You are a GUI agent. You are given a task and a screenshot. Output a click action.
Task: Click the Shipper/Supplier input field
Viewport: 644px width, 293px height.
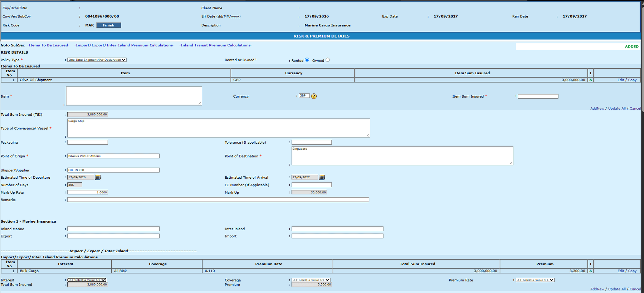(113, 170)
